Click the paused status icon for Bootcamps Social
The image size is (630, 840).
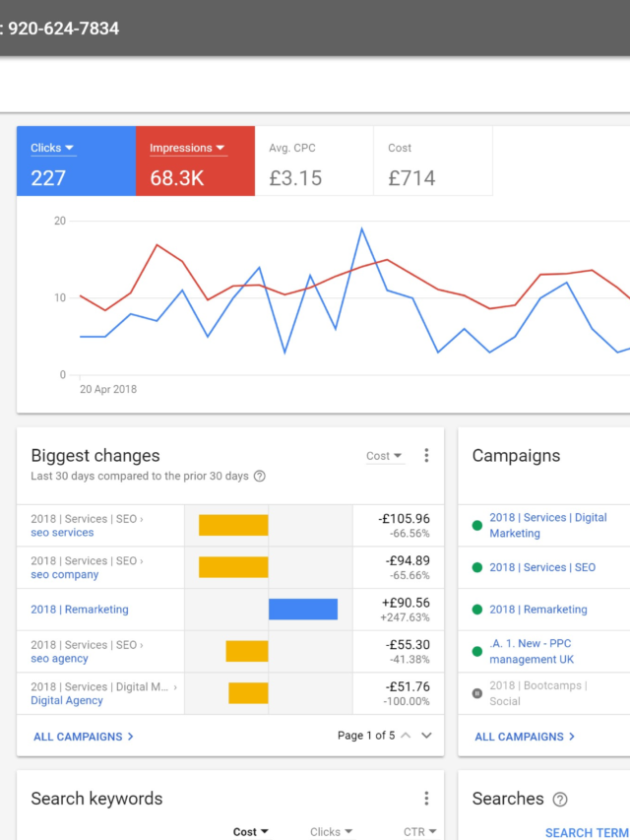[x=477, y=693]
